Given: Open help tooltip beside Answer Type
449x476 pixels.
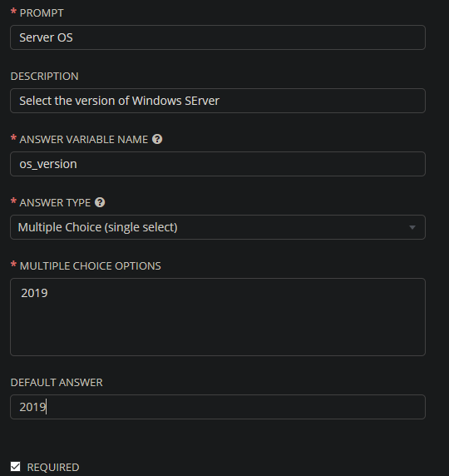Looking at the screenshot, I should pos(100,202).
